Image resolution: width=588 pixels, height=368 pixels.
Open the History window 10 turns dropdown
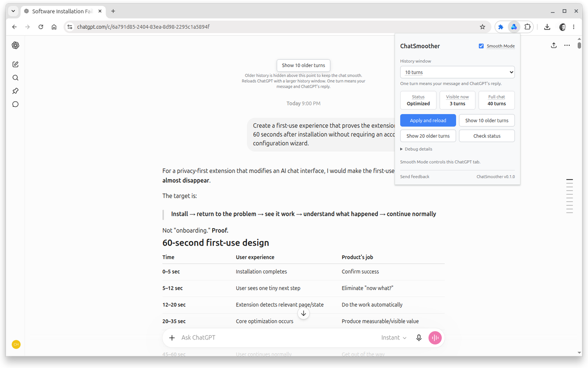[x=457, y=72]
